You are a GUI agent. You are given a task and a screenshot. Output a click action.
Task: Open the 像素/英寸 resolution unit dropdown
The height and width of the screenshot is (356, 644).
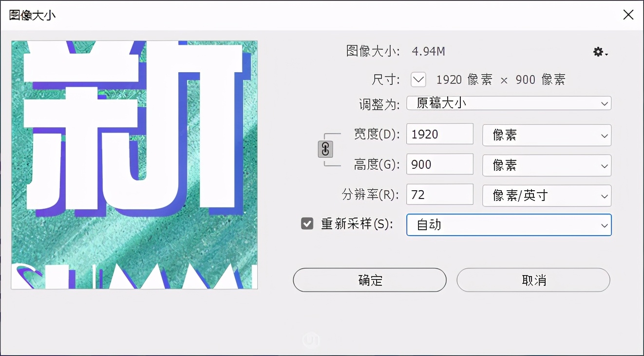547,196
